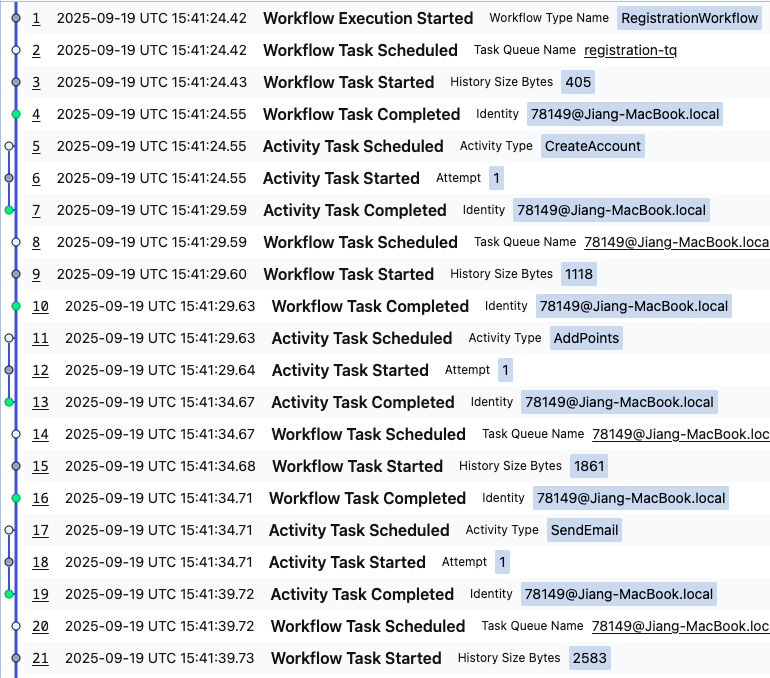The image size is (770, 678).
Task: Select the Workflow Execution Started event
Action: [x=368, y=19]
